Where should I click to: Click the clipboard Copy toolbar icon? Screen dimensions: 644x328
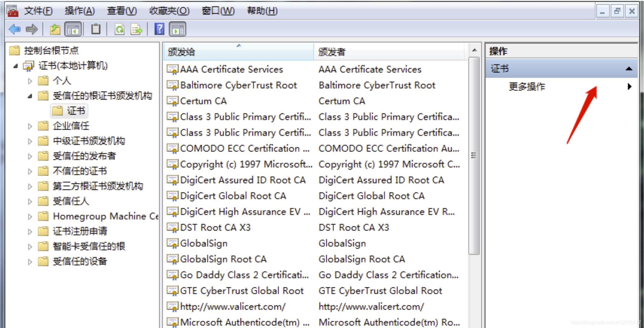pos(96,29)
